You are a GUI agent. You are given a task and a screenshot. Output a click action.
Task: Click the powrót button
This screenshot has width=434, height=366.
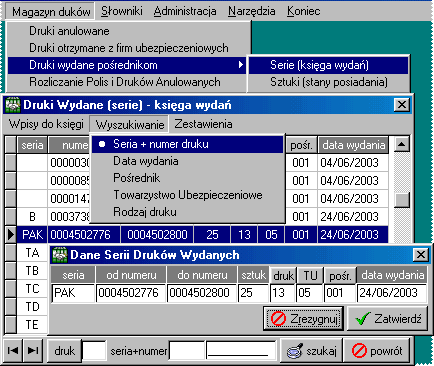[x=377, y=351]
